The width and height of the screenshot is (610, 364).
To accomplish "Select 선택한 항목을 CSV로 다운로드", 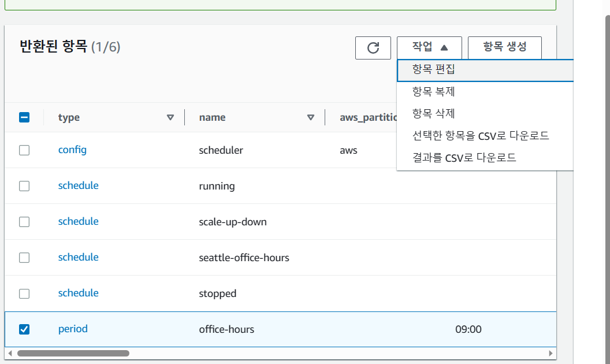I will tap(485, 136).
